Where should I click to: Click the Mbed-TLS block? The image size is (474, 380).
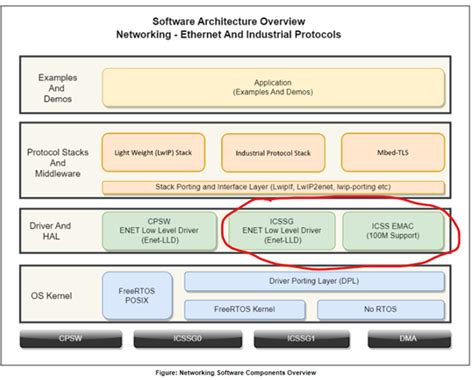[393, 153]
